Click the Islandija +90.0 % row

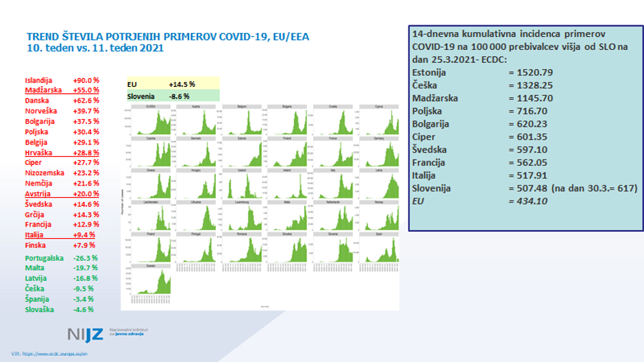pyautogui.click(x=62, y=80)
